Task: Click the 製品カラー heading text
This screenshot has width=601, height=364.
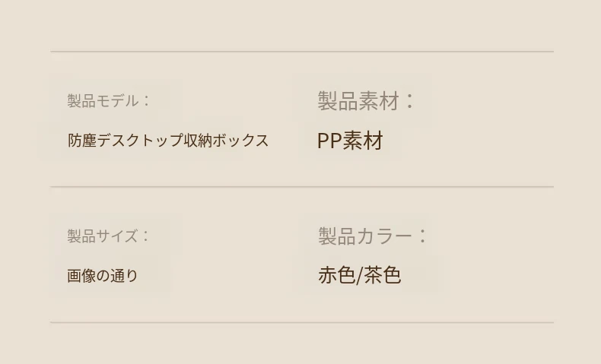Action: tap(366, 236)
